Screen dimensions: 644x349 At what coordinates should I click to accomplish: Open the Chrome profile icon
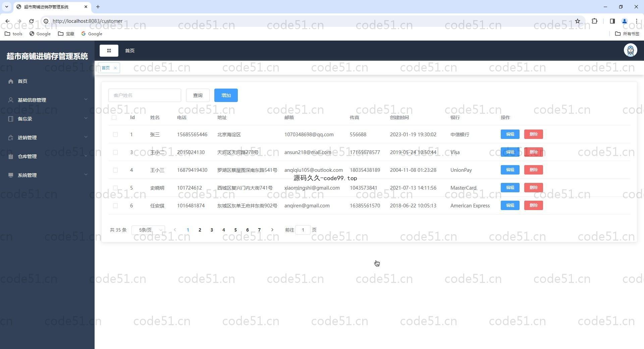(x=624, y=21)
